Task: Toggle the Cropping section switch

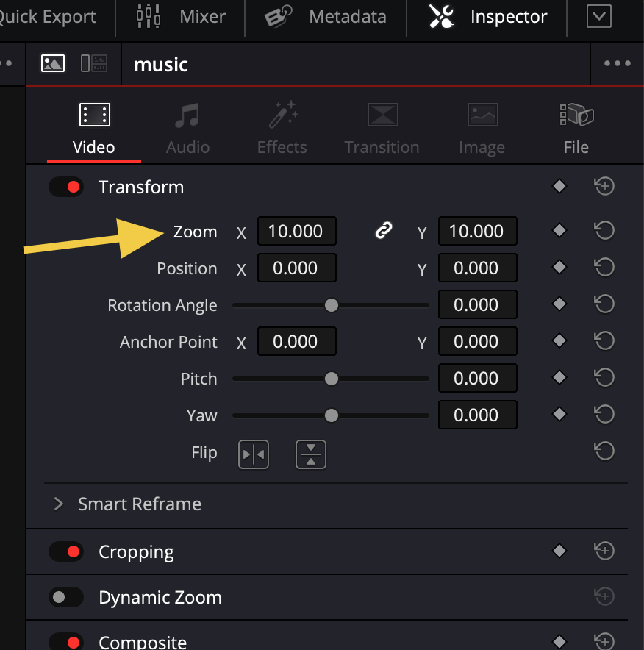Action: point(66,551)
